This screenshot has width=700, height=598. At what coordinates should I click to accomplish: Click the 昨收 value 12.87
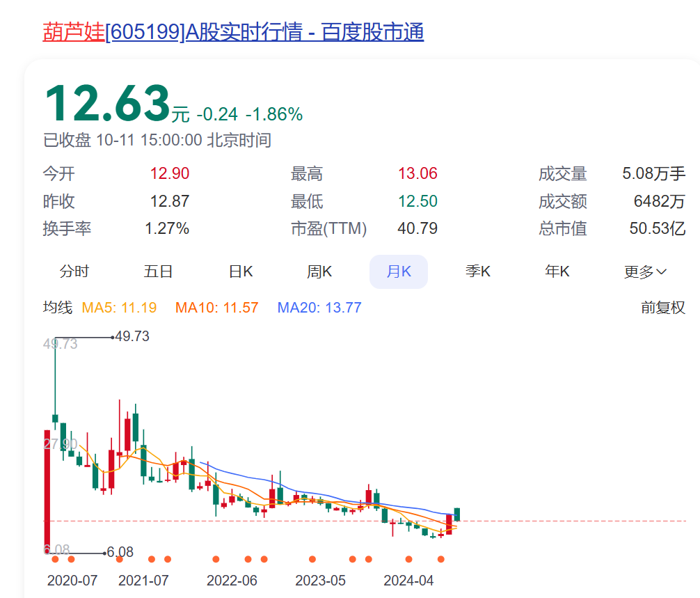(x=170, y=201)
